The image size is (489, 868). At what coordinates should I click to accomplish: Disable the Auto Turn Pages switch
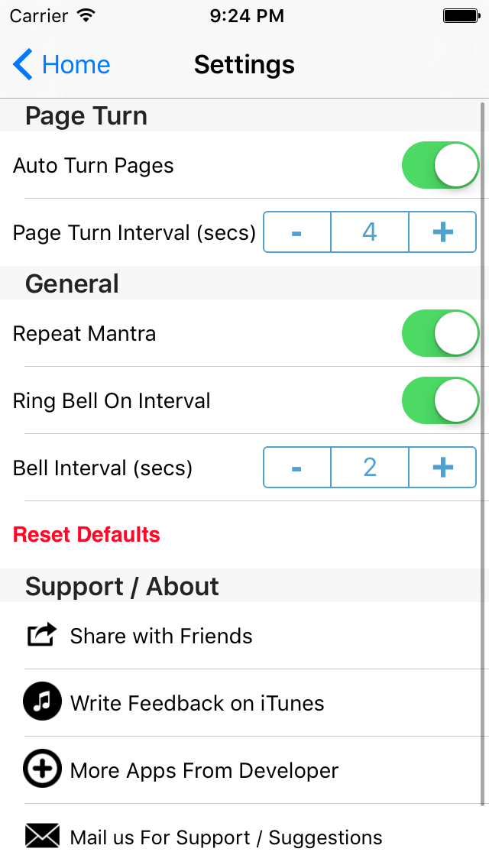(440, 165)
